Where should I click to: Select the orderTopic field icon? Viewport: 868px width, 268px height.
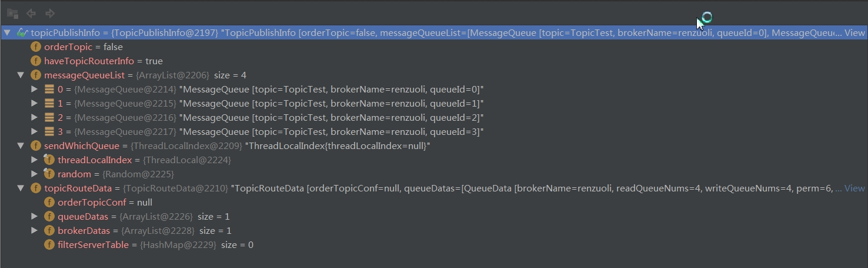point(36,47)
